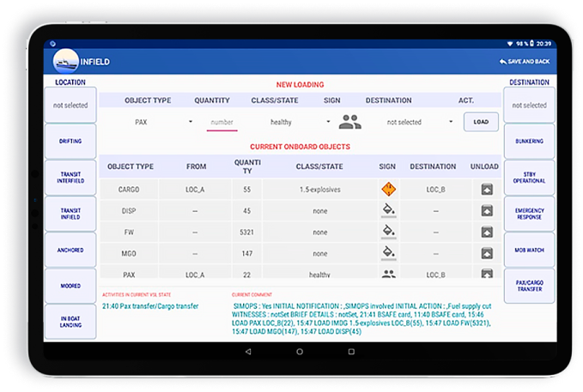This screenshot has height=392, width=583.
Task: Click the explosives hazard sign for CARGO
Action: click(388, 189)
